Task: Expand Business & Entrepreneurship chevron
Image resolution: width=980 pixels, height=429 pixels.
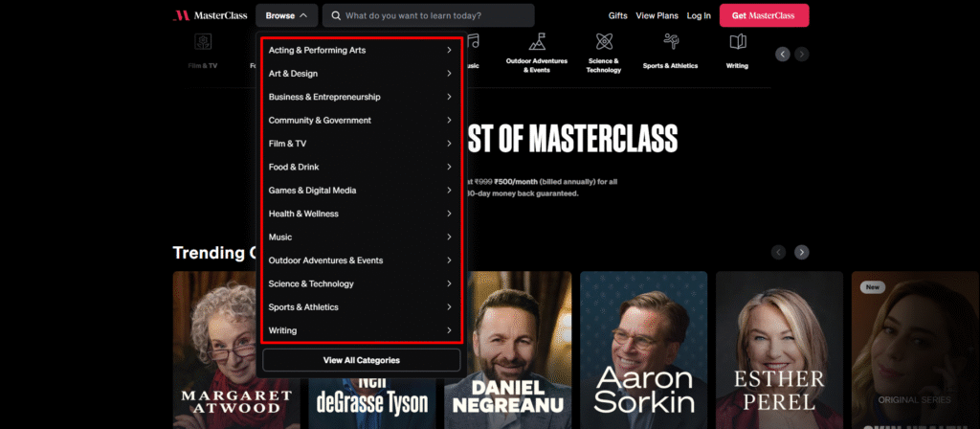Action: 449,97
